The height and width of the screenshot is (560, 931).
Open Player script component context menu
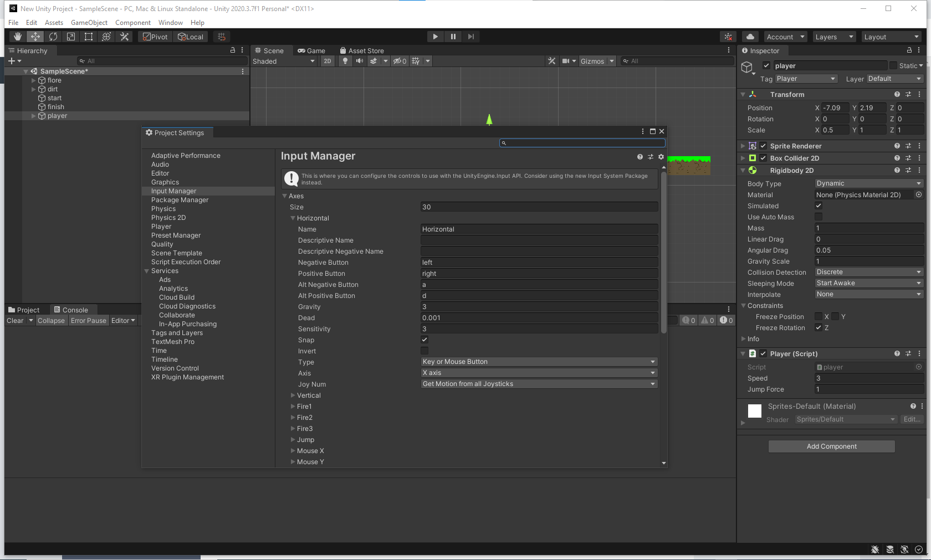coord(919,353)
